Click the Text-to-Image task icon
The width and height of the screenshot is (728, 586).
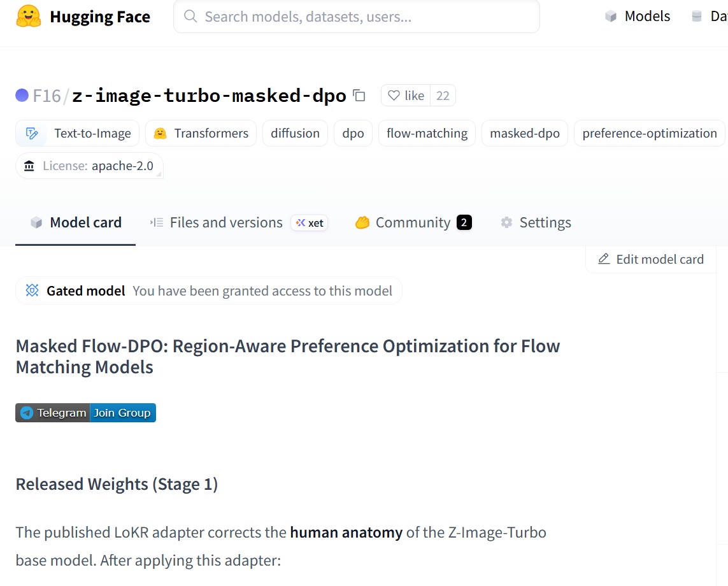click(32, 134)
